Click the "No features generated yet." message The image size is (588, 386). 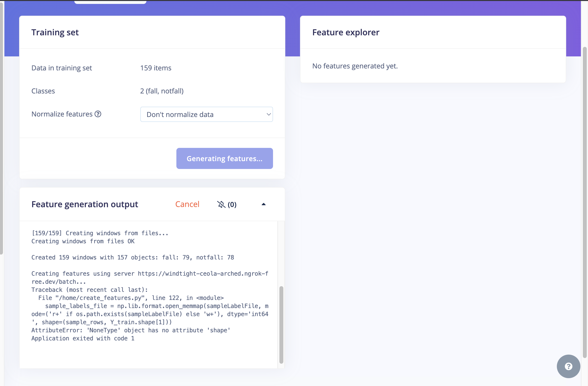355,66
